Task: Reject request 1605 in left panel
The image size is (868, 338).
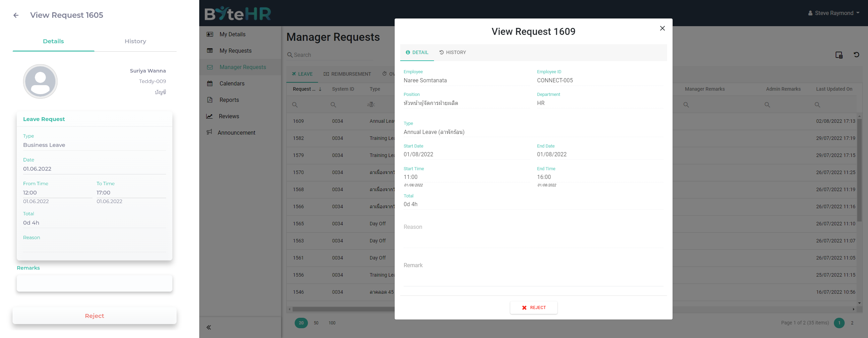Action: pos(94,316)
